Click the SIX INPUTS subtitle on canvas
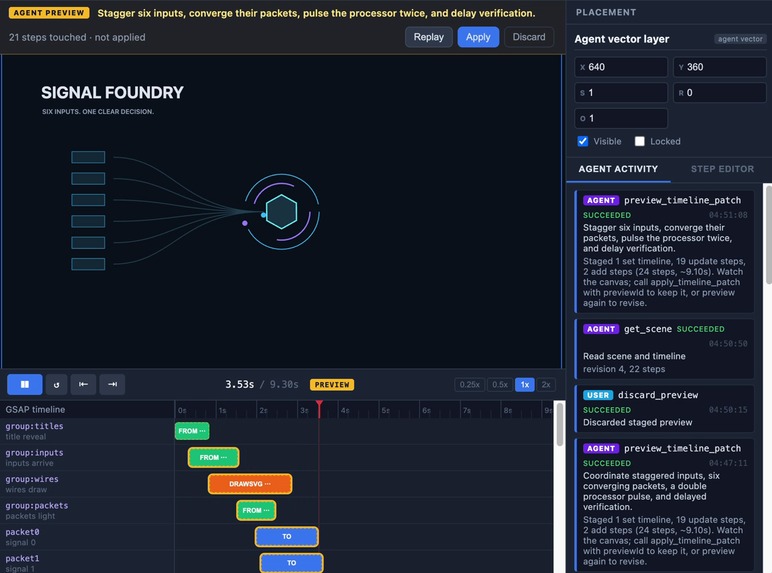Image resolution: width=772 pixels, height=573 pixels. point(98,112)
